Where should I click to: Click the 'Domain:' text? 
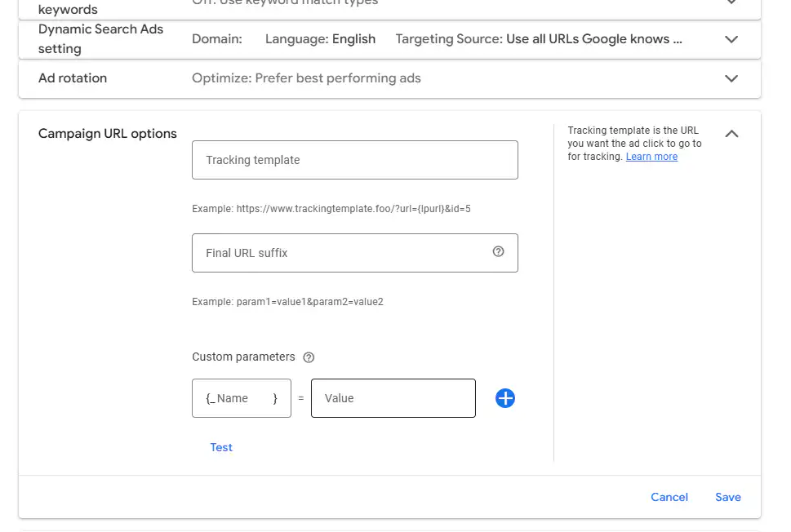point(217,39)
